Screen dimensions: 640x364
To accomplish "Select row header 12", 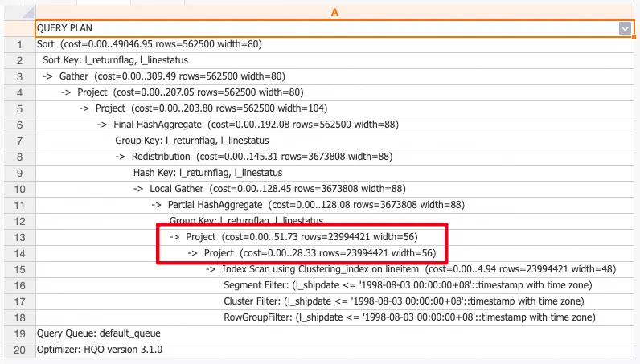I will 19,221.
